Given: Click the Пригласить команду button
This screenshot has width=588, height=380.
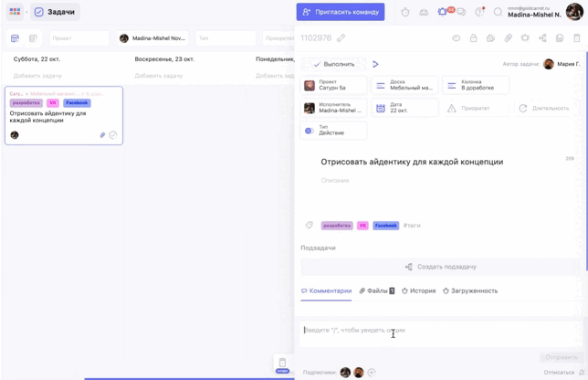Looking at the screenshot, I should pyautogui.click(x=340, y=12).
